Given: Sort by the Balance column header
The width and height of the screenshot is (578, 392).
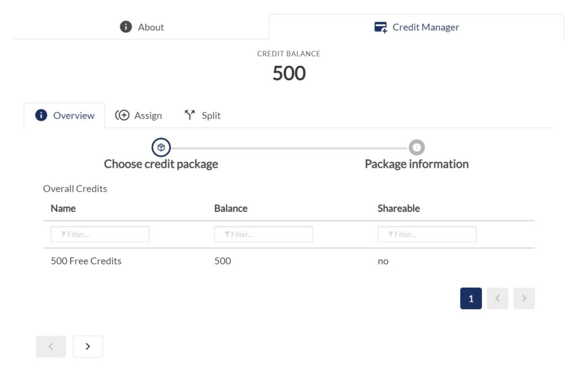Looking at the screenshot, I should 231,209.
